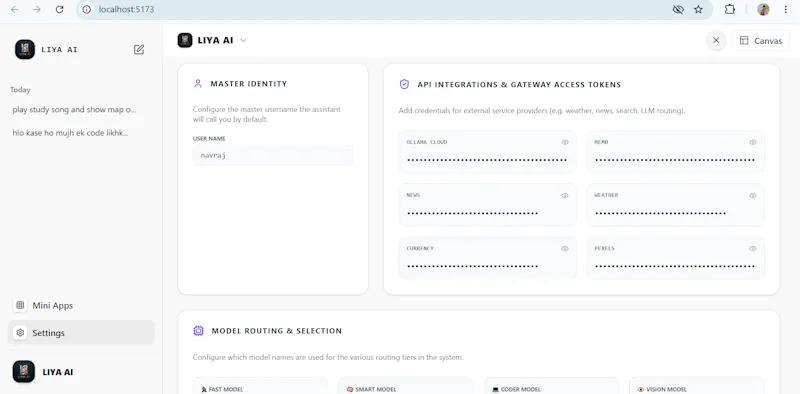
Task: Open Mini Apps from sidebar
Action: click(81, 305)
